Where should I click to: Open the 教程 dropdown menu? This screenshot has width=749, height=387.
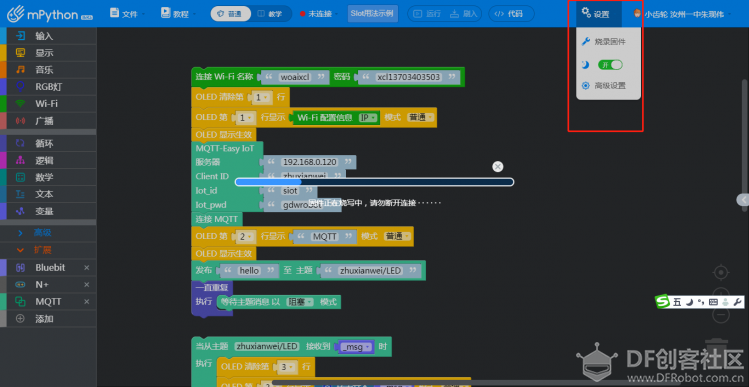pos(179,14)
